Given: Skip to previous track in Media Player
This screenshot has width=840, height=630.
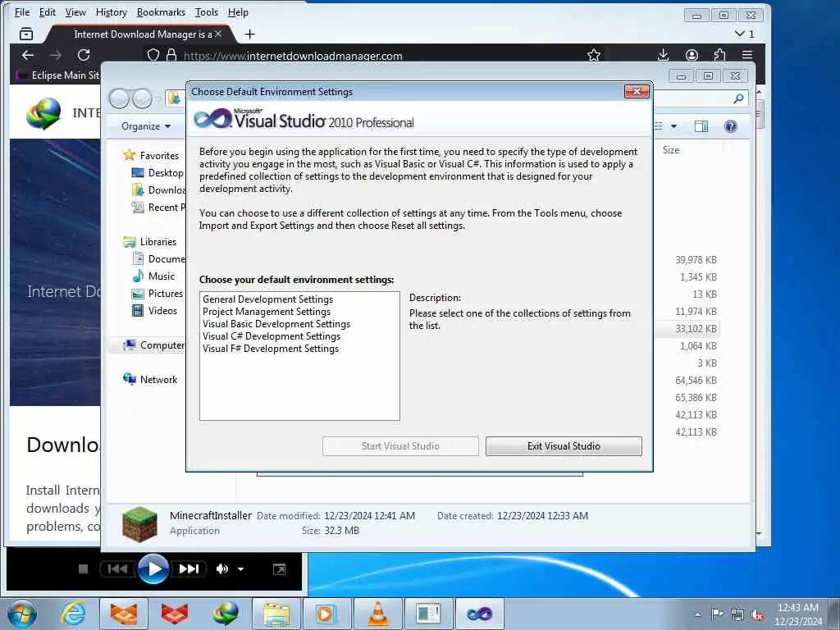Looking at the screenshot, I should pos(118,568).
